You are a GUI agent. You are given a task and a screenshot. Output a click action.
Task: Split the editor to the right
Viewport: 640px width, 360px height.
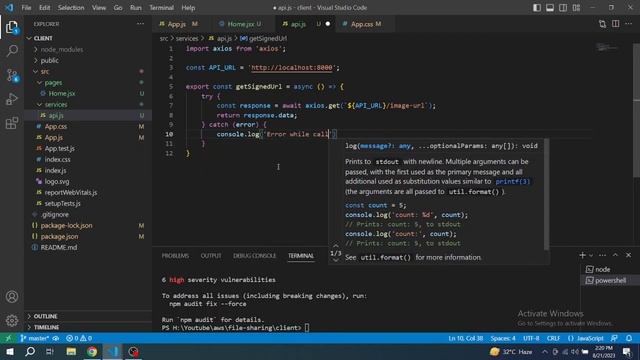pyautogui.click(x=616, y=24)
